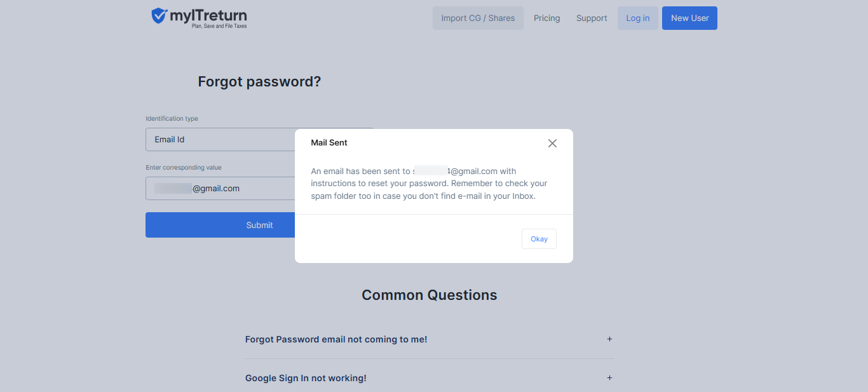
Task: Click the Log in button
Action: [x=638, y=18]
